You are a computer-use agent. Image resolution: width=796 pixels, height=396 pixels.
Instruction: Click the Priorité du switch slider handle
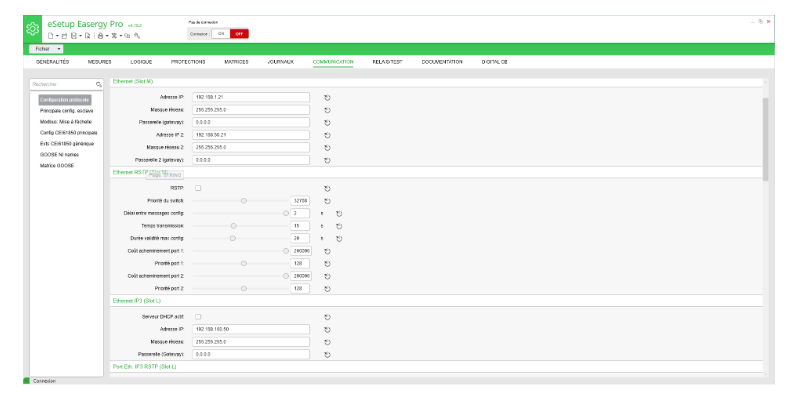(x=244, y=201)
